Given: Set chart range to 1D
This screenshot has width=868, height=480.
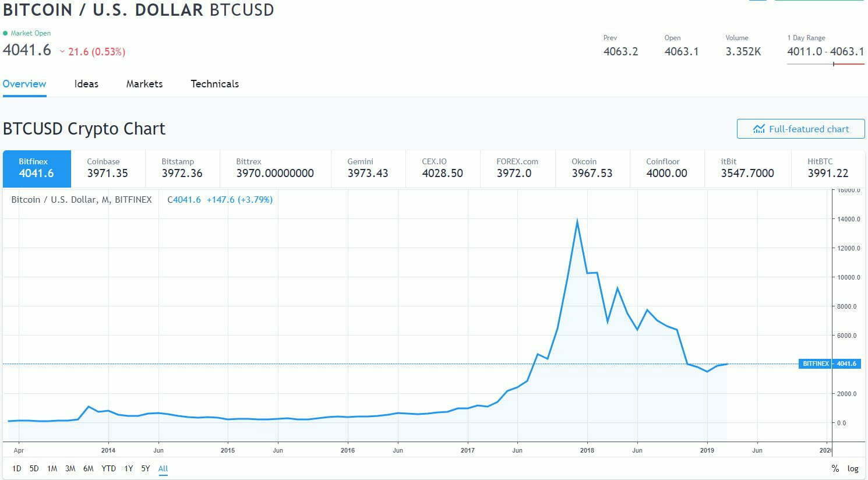Looking at the screenshot, I should tap(17, 468).
